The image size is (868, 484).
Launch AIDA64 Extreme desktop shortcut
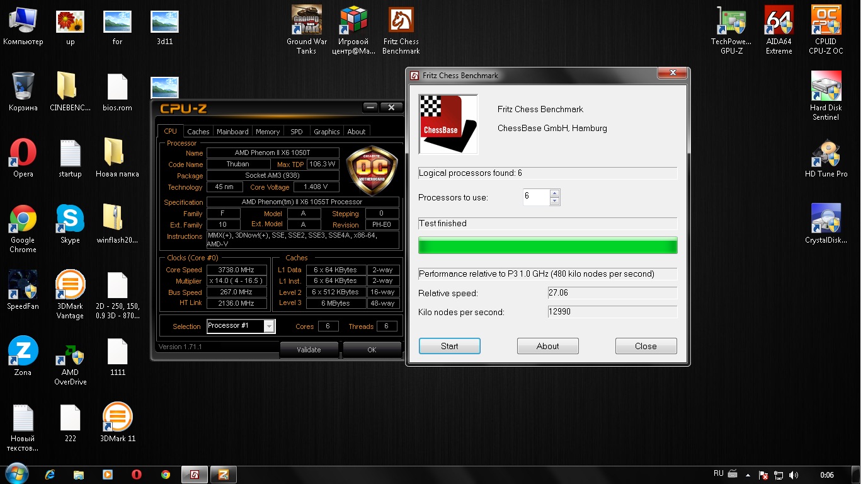pos(779,21)
